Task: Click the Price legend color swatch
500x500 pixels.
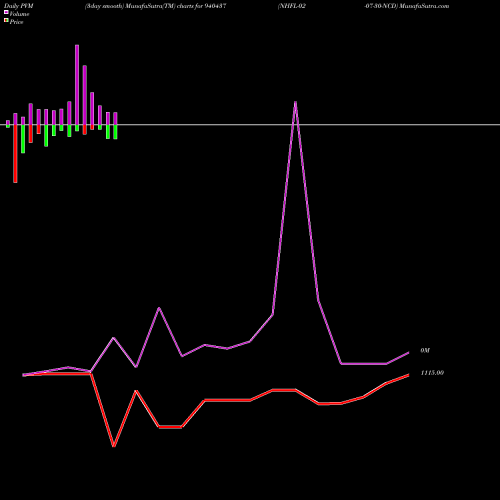Action: point(6,21)
